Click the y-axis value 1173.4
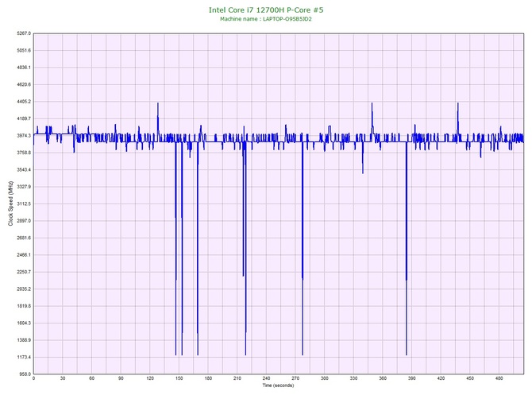532x399 pixels. point(24,357)
